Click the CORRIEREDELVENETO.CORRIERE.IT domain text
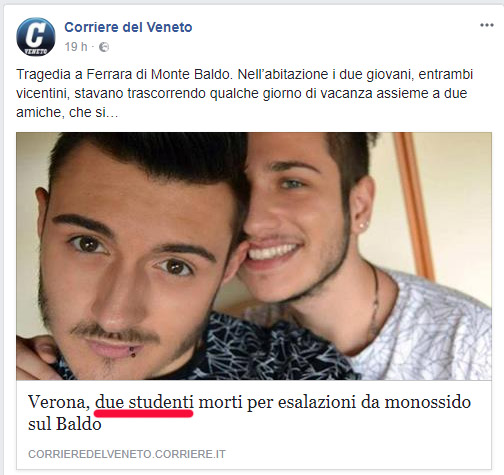This screenshot has height=475, width=504. click(x=127, y=454)
